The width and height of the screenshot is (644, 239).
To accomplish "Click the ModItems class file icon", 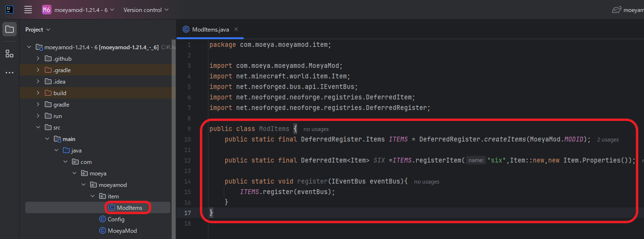I will (x=112, y=207).
